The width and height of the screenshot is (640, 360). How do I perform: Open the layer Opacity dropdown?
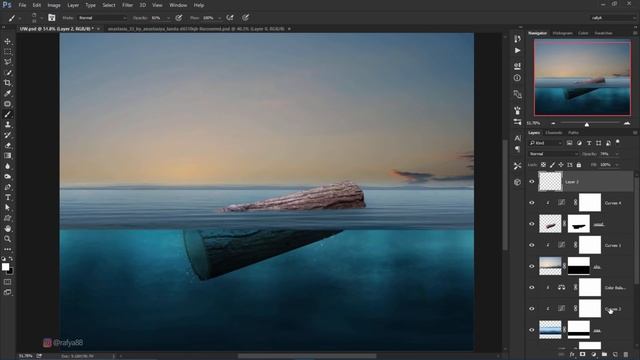coord(617,154)
